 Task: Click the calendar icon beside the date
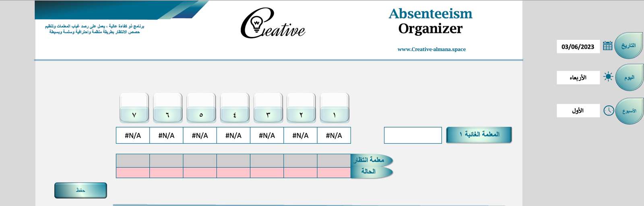point(608,46)
